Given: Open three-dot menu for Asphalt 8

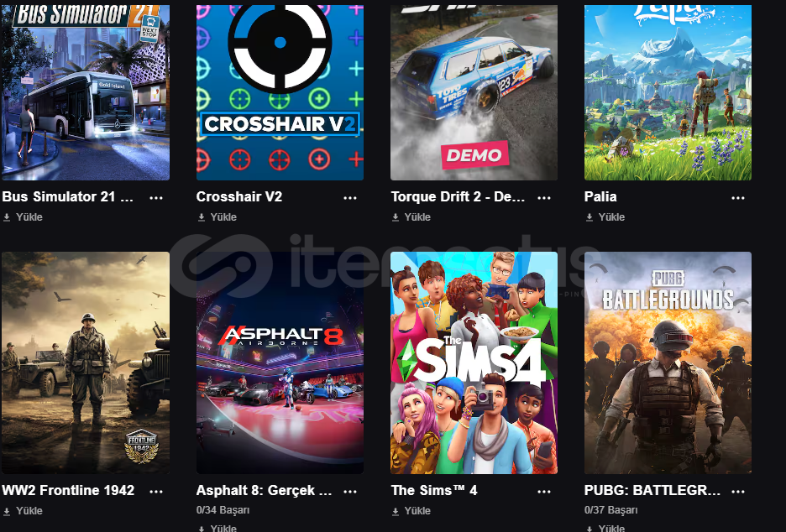Looking at the screenshot, I should click(x=350, y=491).
